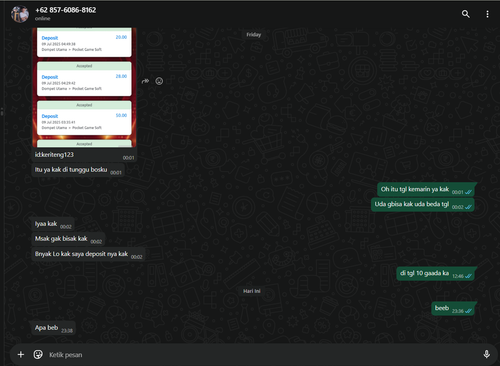Click the 'online' status text
This screenshot has height=366, width=500.
click(43, 19)
